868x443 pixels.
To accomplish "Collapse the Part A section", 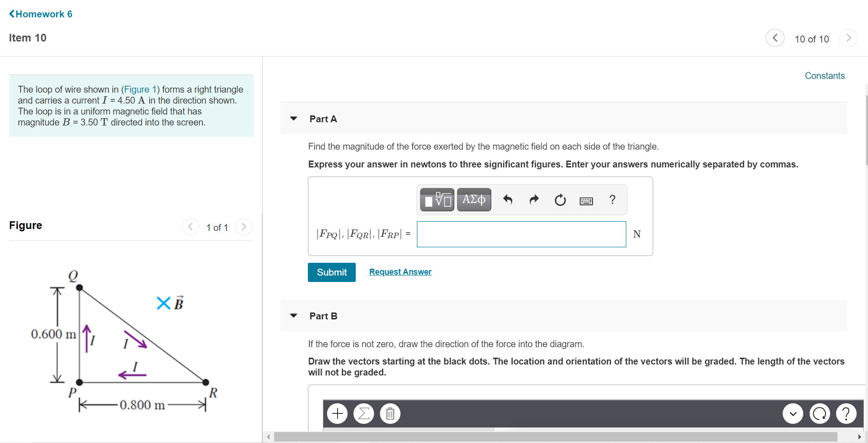I will click(293, 119).
